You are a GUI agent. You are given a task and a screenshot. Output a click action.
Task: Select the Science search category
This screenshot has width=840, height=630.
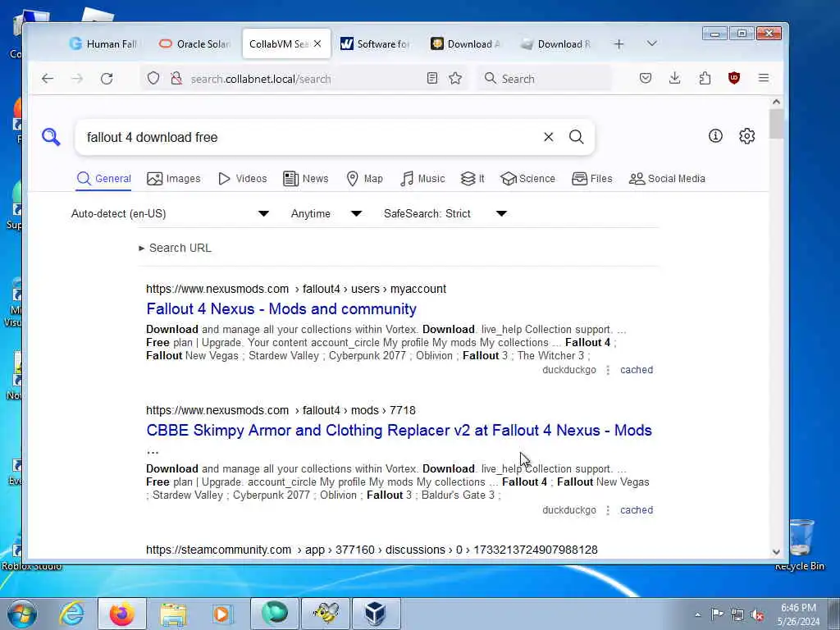(527, 179)
